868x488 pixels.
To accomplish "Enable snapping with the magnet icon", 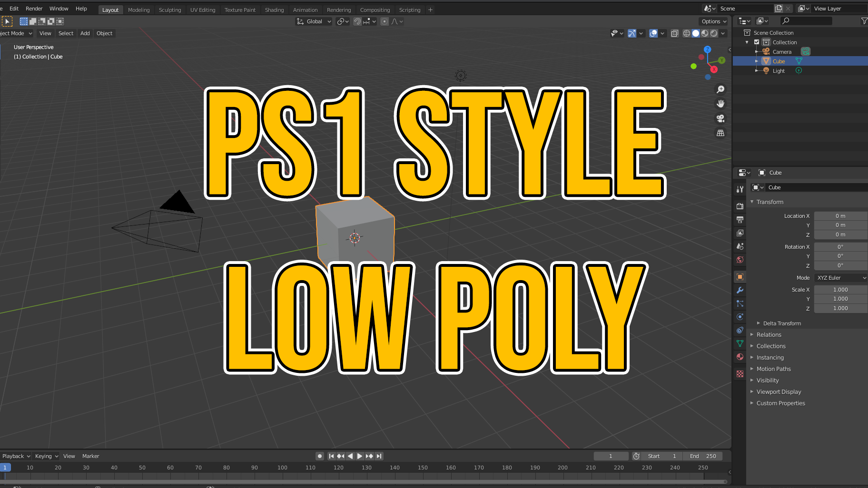I will pyautogui.click(x=357, y=21).
